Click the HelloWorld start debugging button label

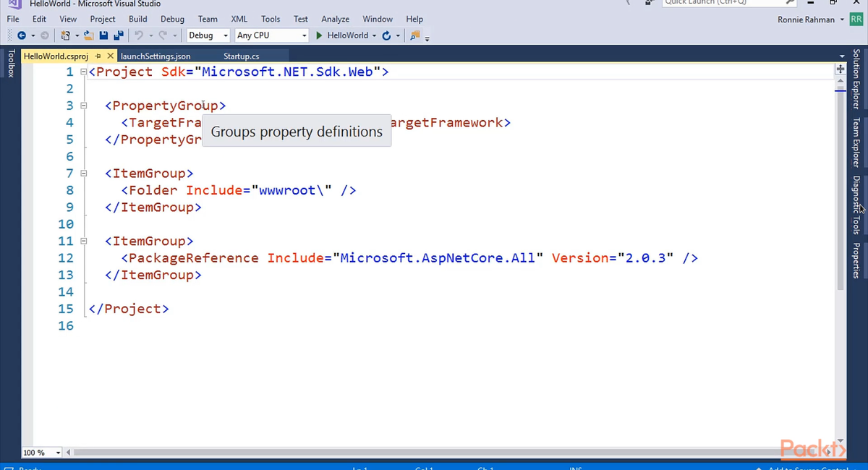(x=348, y=35)
